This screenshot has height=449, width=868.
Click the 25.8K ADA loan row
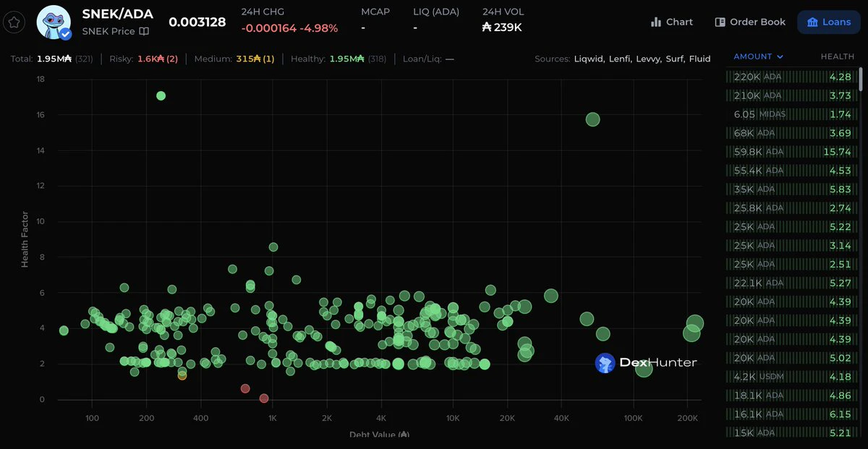(x=791, y=208)
